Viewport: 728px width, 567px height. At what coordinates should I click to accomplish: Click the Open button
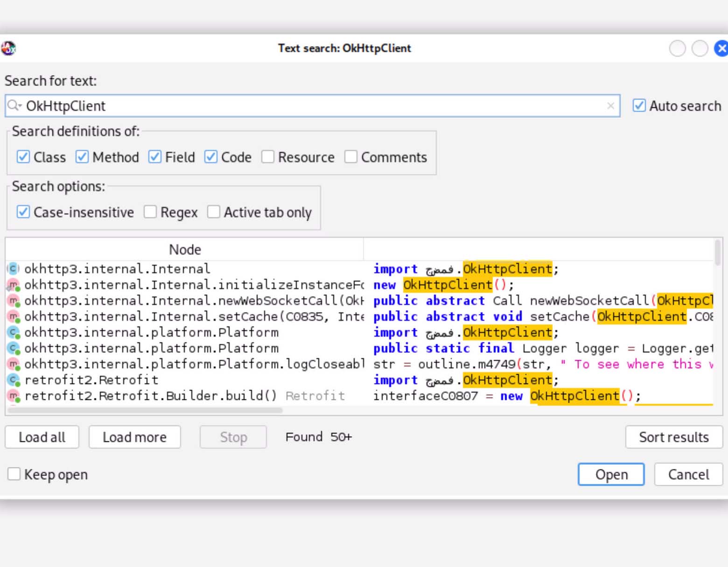(x=611, y=475)
